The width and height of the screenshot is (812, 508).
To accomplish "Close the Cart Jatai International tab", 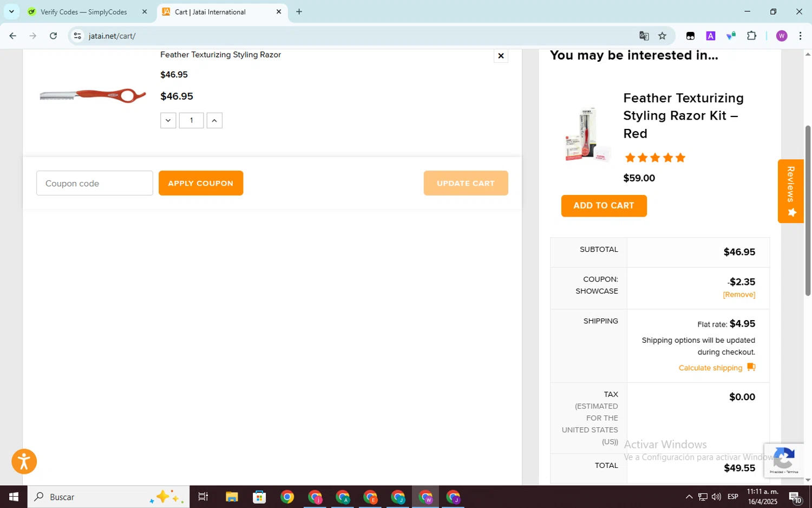I will tap(279, 12).
